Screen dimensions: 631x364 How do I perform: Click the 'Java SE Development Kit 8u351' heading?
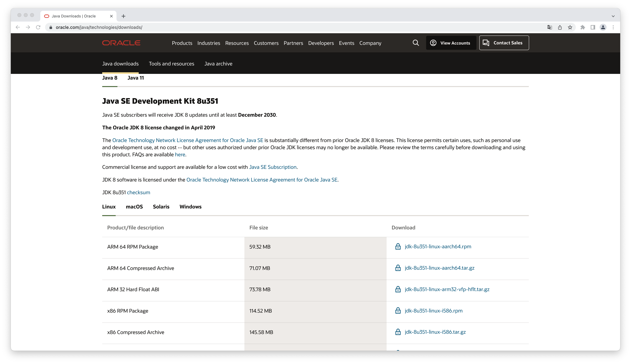click(160, 101)
